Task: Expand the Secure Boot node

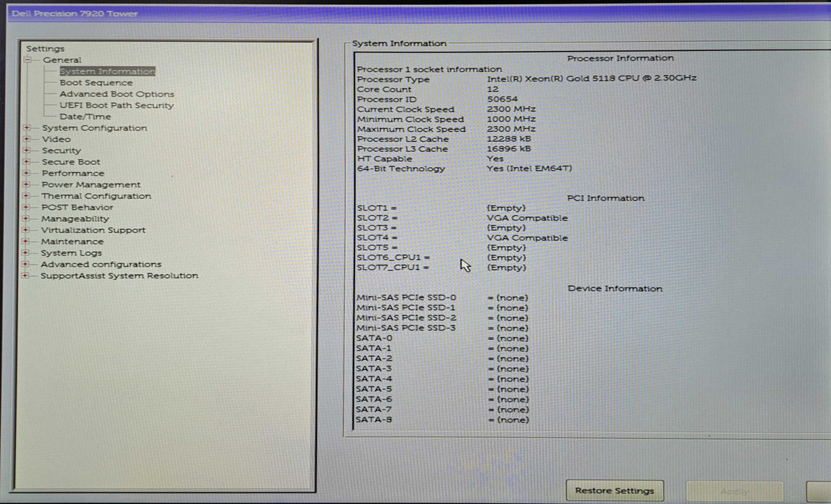Action: [x=27, y=162]
